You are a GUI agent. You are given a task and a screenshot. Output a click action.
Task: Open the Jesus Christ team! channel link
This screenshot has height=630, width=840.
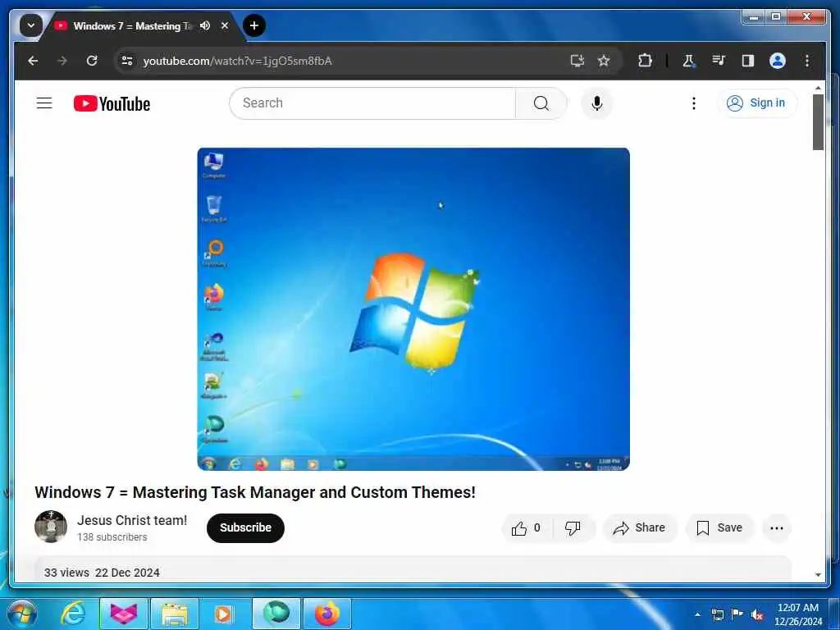tap(132, 520)
